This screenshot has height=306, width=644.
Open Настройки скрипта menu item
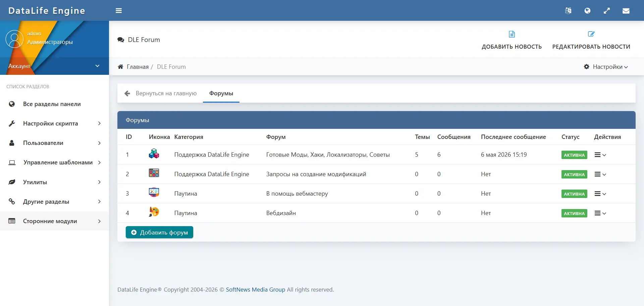point(54,123)
